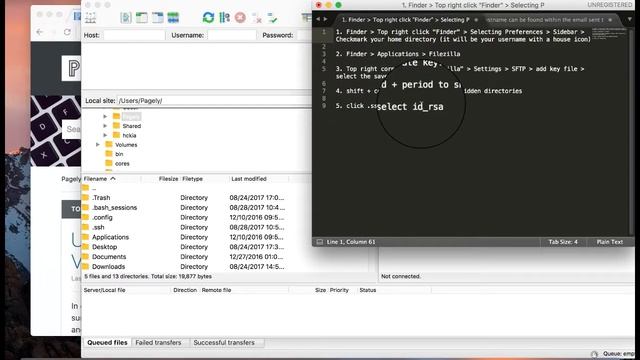Click the red cancel operation icon
Image resolution: width=640 pixels, height=360 pixels.
[x=240, y=18]
